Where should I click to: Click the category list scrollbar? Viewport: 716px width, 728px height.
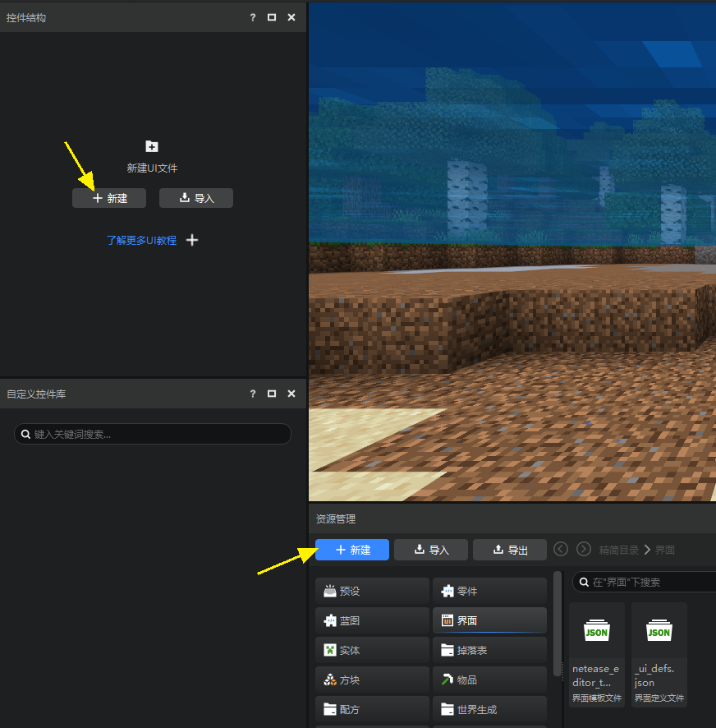(558, 624)
